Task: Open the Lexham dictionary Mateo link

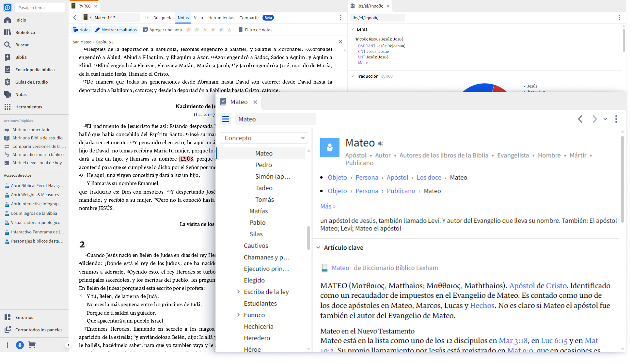Action: pyautogui.click(x=340, y=268)
